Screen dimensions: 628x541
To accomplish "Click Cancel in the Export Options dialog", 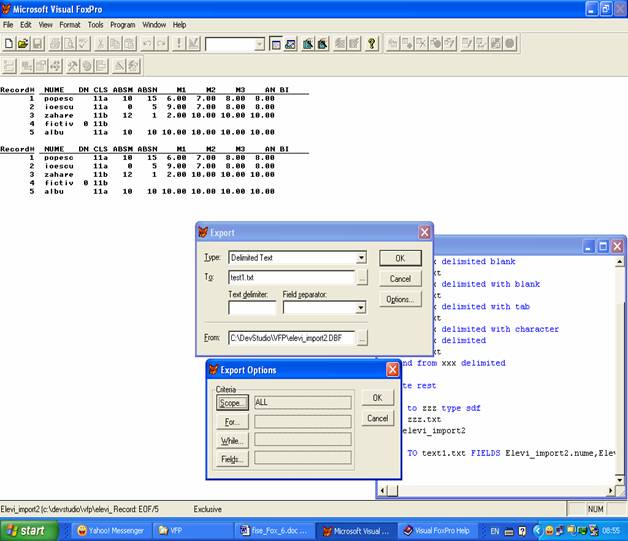I will tap(378, 418).
